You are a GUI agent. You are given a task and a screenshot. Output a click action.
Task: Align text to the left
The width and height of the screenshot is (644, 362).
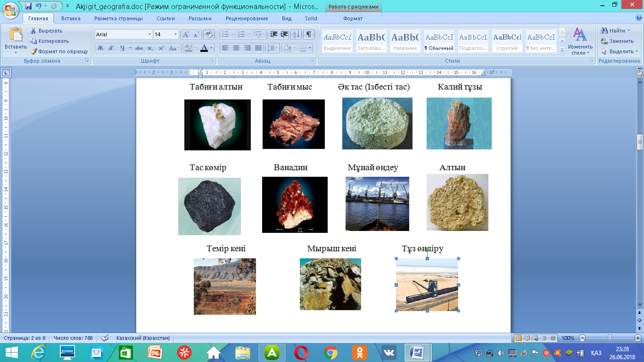tap(225, 48)
